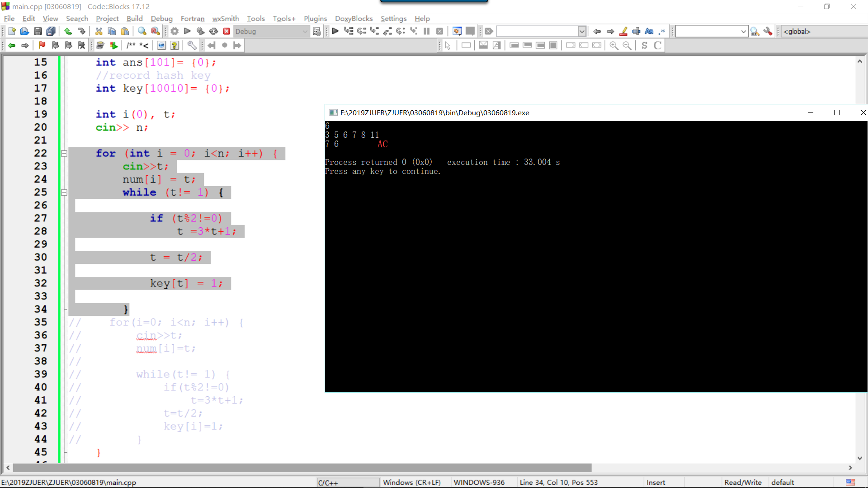
Task: Click the Cut scissors icon
Action: click(x=99, y=31)
